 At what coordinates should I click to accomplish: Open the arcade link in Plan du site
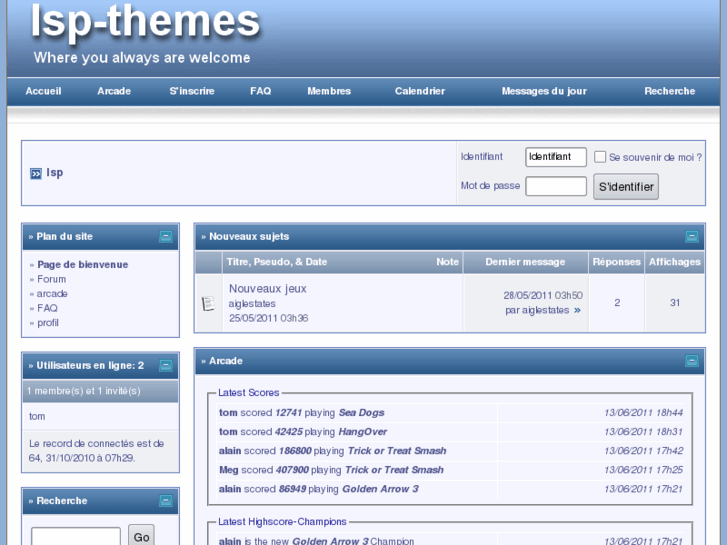point(52,294)
